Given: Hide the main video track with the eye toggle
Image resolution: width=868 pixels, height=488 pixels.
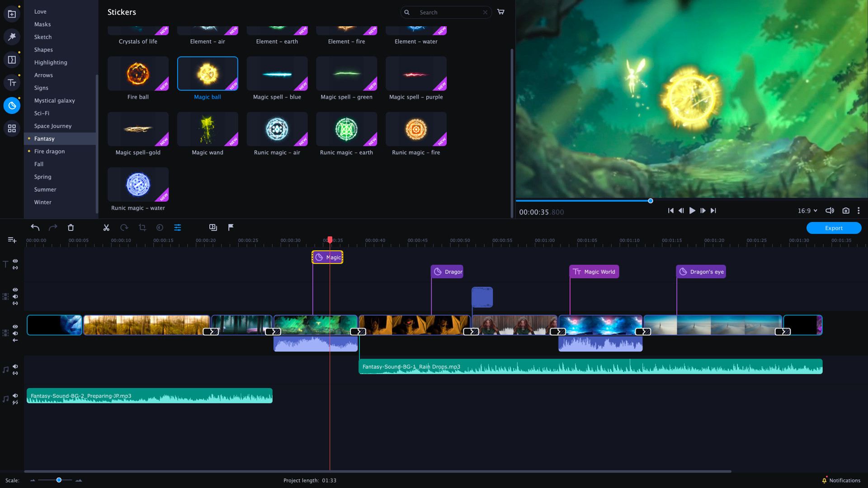Looking at the screenshot, I should pos(15,326).
